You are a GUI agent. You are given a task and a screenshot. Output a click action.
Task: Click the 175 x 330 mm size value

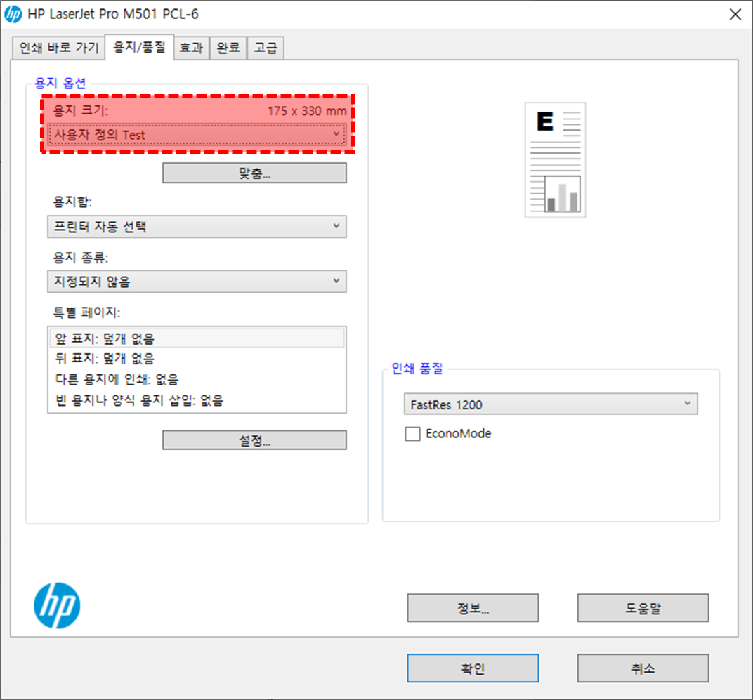pyautogui.click(x=307, y=111)
